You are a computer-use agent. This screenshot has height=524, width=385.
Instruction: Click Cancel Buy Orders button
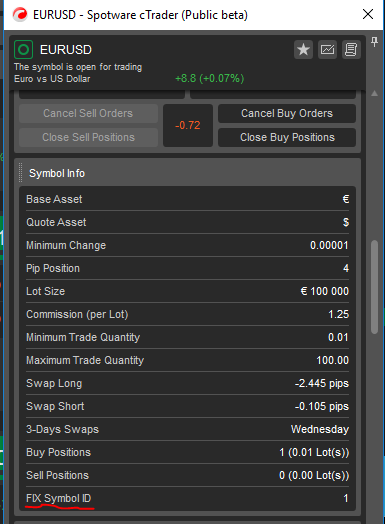coord(287,113)
